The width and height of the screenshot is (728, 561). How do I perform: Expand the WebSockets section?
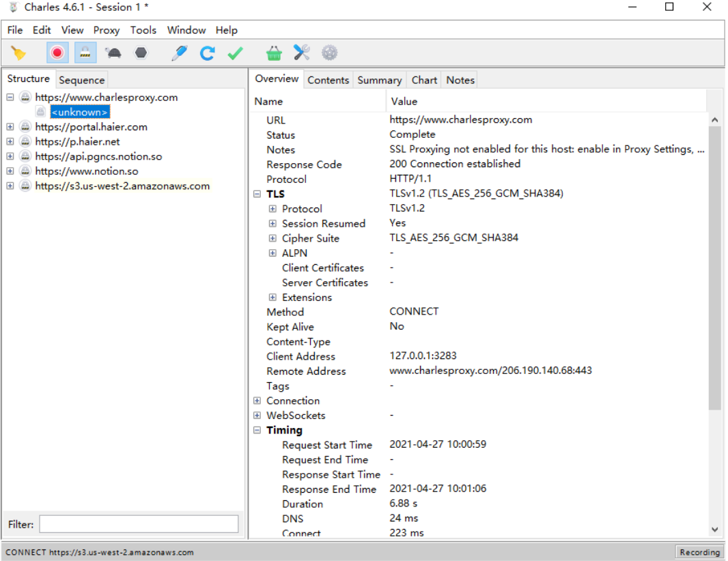(257, 416)
